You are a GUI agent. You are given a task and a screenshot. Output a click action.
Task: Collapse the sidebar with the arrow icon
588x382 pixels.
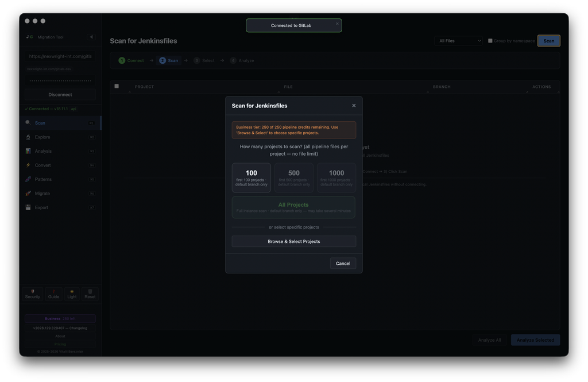91,37
